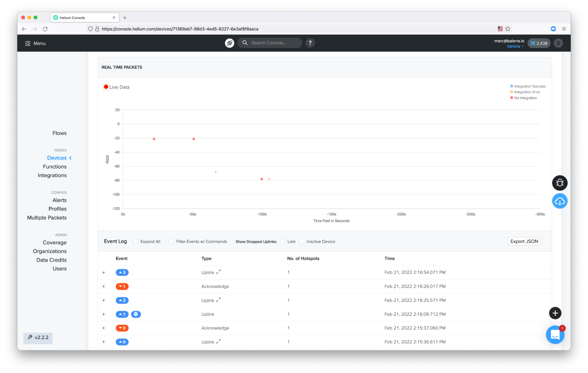
Task: Click the Search Console input field
Action: tap(269, 43)
